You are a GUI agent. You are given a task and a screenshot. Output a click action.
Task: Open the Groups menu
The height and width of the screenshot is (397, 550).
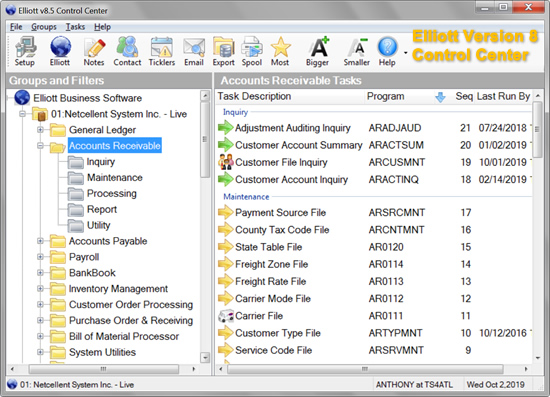pyautogui.click(x=44, y=27)
